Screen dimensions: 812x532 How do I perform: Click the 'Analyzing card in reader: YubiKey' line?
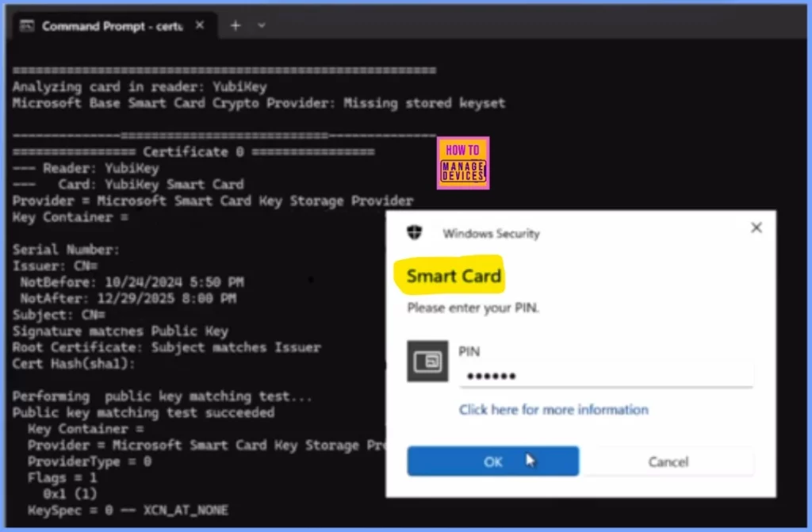click(x=140, y=86)
